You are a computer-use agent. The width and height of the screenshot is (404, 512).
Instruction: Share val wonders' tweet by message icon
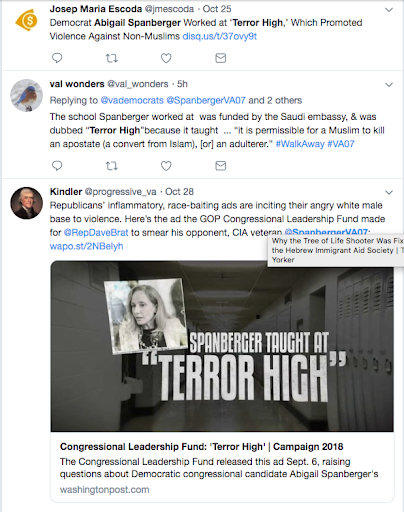tap(221, 166)
